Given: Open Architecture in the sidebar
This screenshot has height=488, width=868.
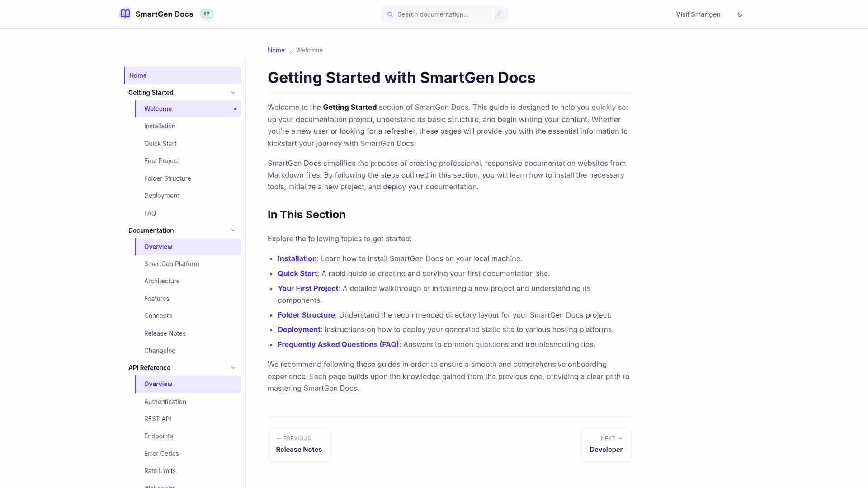Looking at the screenshot, I should (188, 281).
